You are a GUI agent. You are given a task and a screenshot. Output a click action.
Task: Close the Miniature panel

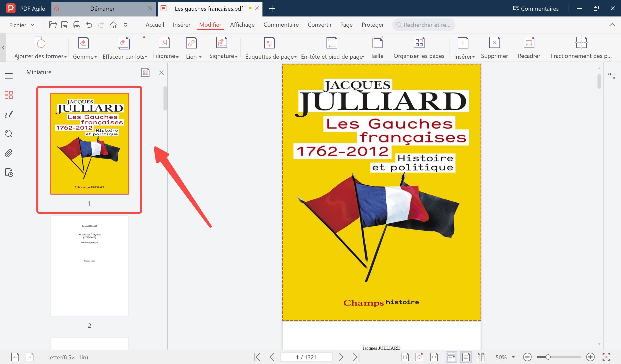coord(161,73)
